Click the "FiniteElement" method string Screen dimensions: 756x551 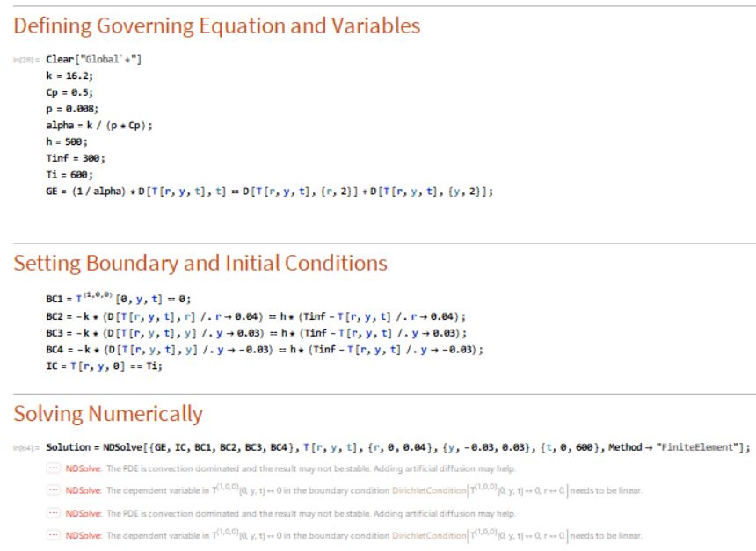[x=701, y=447]
